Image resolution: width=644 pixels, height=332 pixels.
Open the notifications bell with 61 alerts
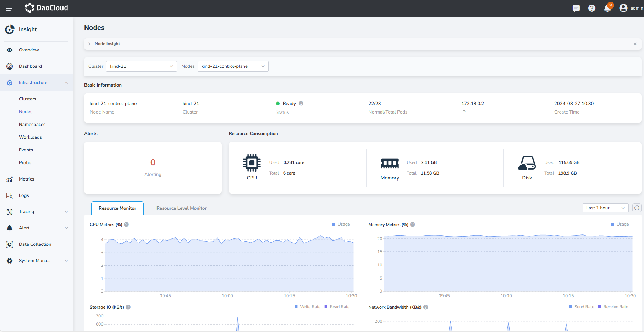click(x=607, y=8)
